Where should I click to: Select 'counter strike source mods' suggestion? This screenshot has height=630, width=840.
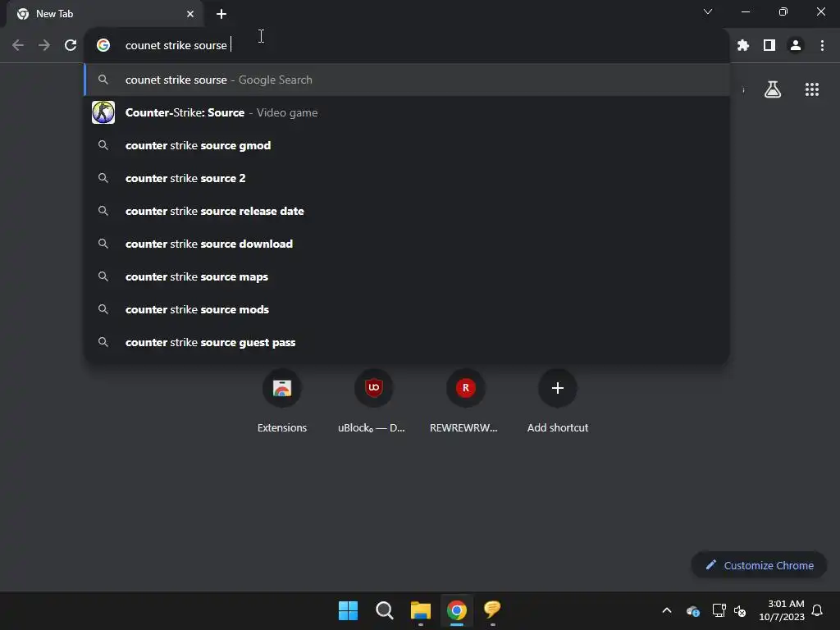click(407, 309)
